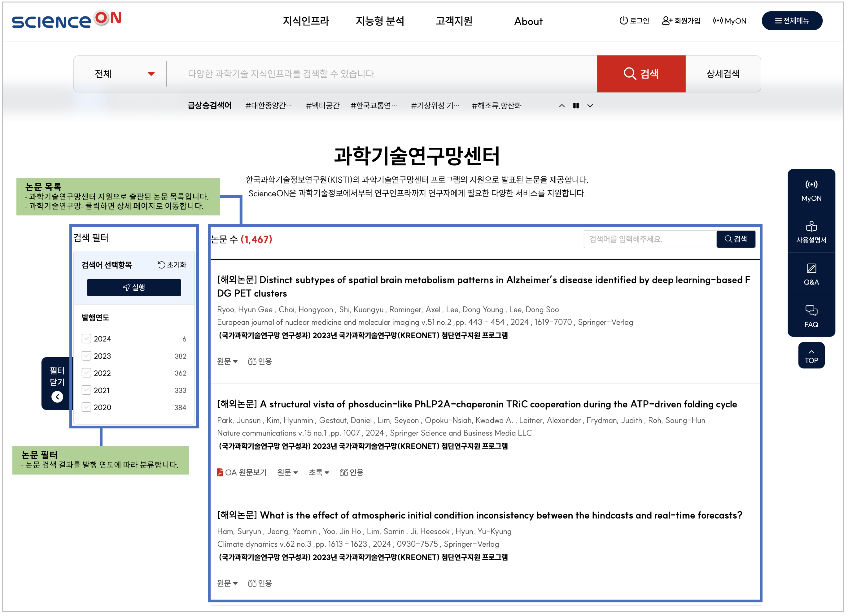Focus the paper list search input
Image resolution: width=848 pixels, height=616 pixels.
650,239
